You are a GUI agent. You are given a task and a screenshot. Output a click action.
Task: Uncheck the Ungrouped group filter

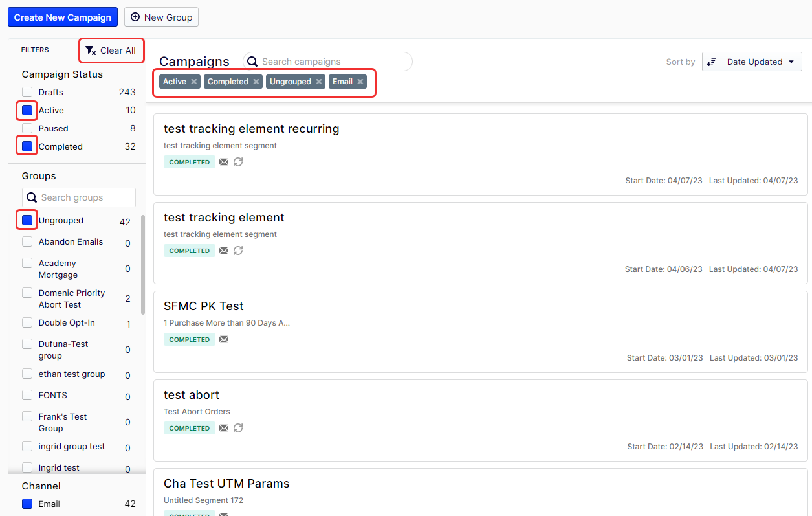tap(27, 221)
